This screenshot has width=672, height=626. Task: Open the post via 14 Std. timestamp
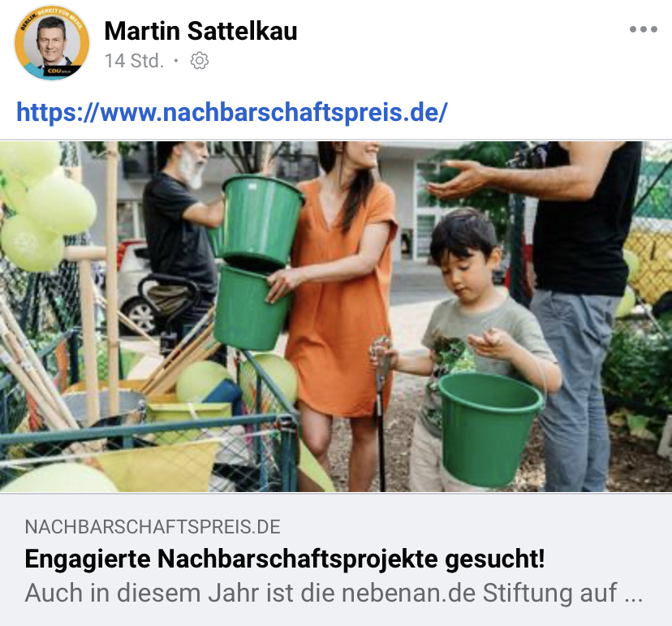click(x=134, y=61)
